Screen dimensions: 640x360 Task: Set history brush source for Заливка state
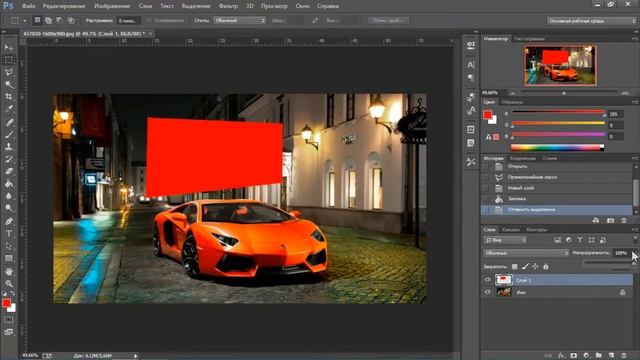pos(486,199)
